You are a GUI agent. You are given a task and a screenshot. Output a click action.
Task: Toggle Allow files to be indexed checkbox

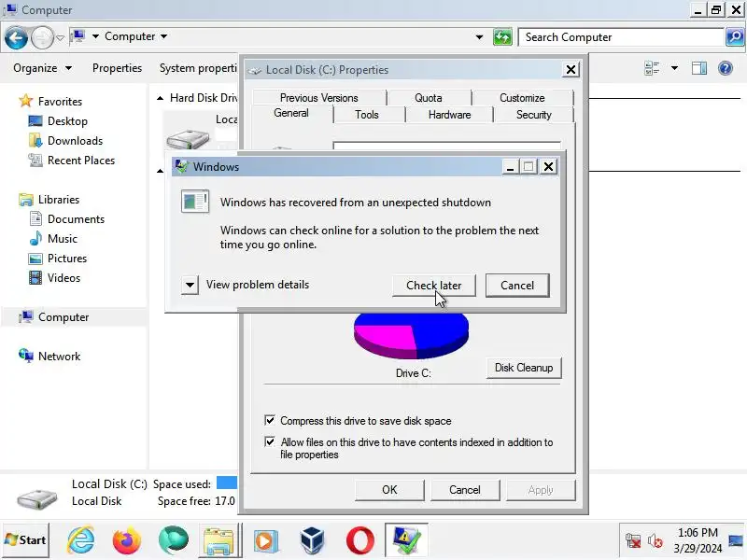[x=270, y=441]
